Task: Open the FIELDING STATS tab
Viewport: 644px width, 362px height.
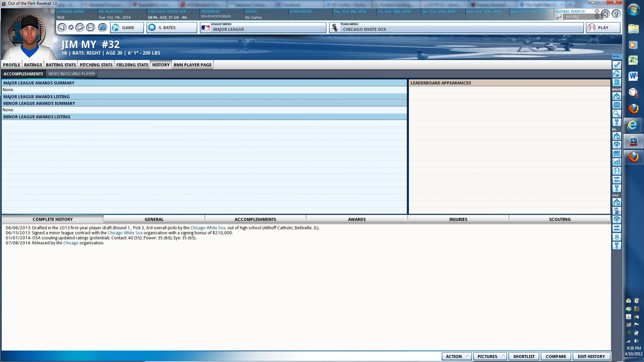Action: click(x=132, y=65)
